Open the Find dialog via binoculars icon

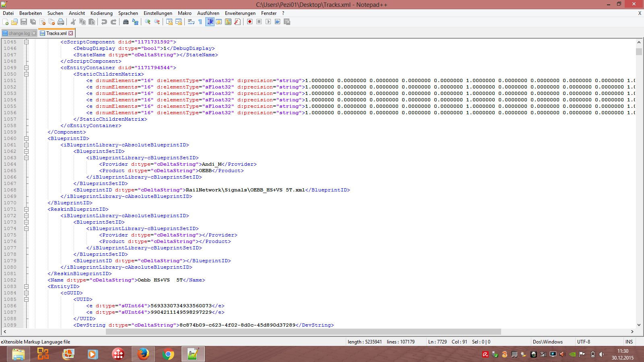[126, 22]
